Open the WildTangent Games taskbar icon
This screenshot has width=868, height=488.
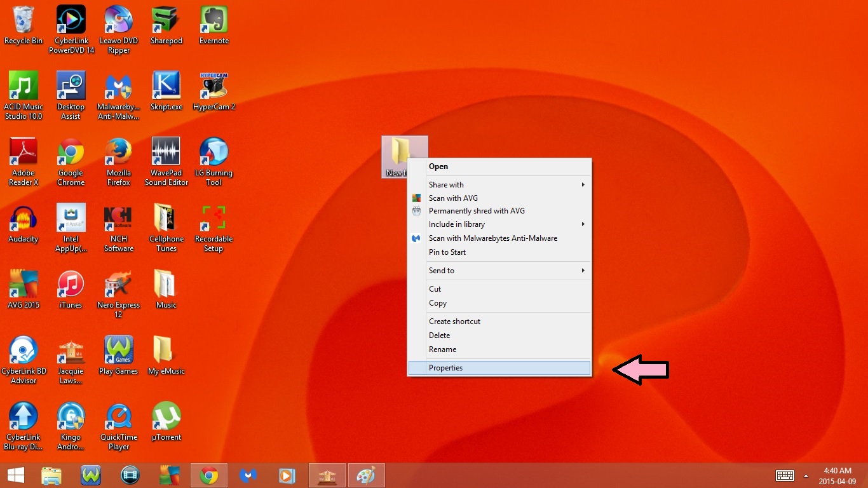pos(91,475)
